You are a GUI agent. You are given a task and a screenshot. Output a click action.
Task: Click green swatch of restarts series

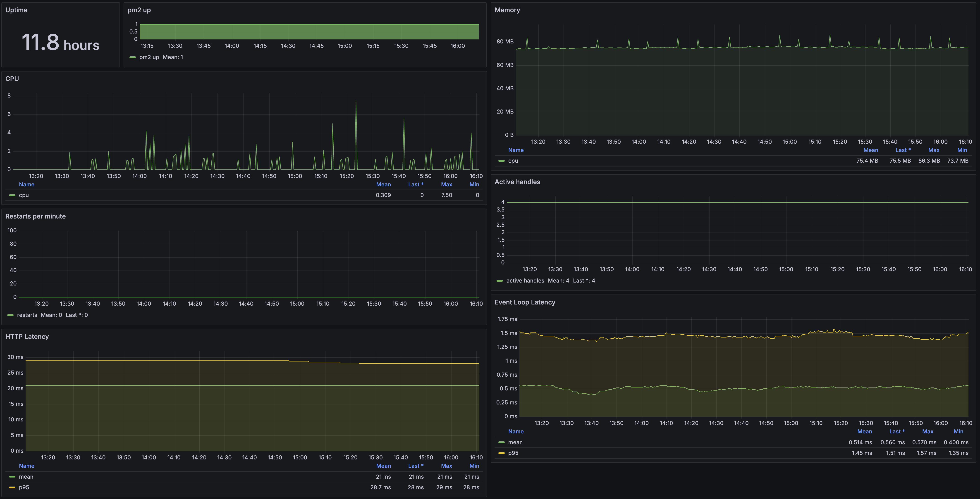10,315
